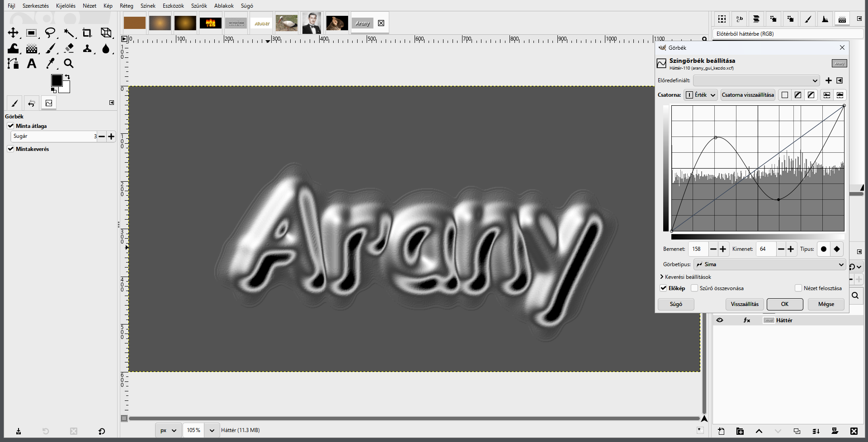
Task: Click Csatorna visszaállítása button
Action: pos(748,95)
